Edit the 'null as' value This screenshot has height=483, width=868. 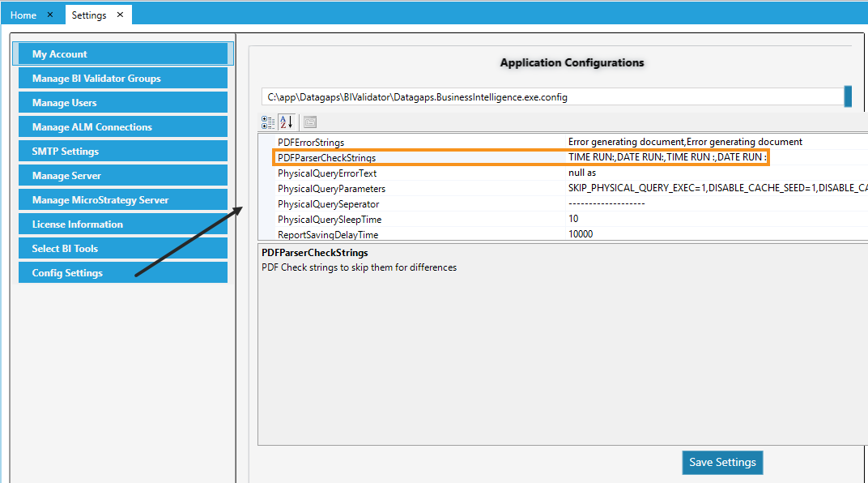582,173
